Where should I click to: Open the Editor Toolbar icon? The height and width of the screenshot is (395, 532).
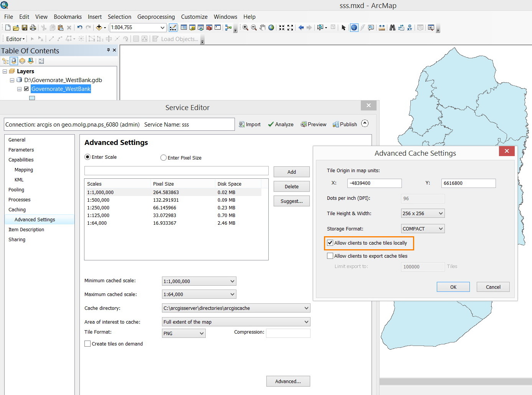click(173, 28)
